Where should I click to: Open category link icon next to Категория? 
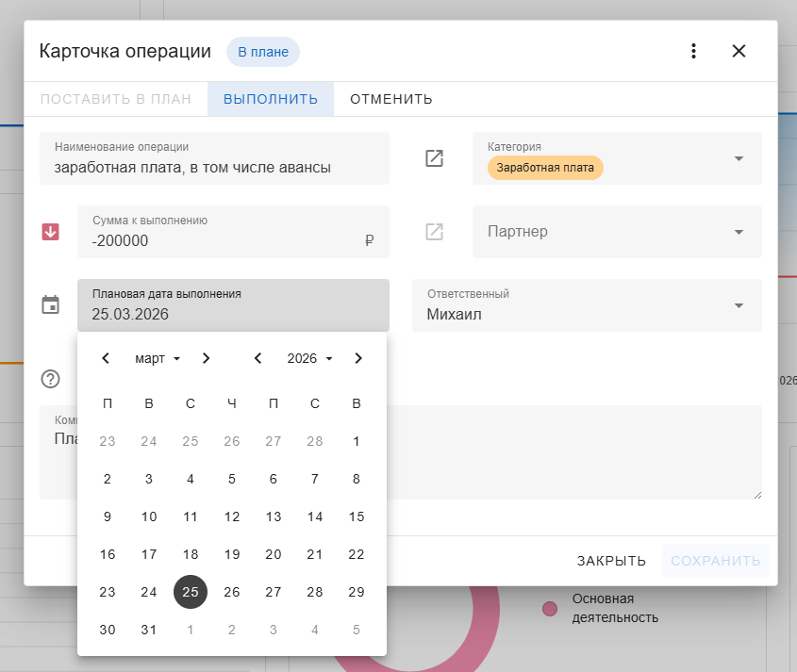point(434,158)
